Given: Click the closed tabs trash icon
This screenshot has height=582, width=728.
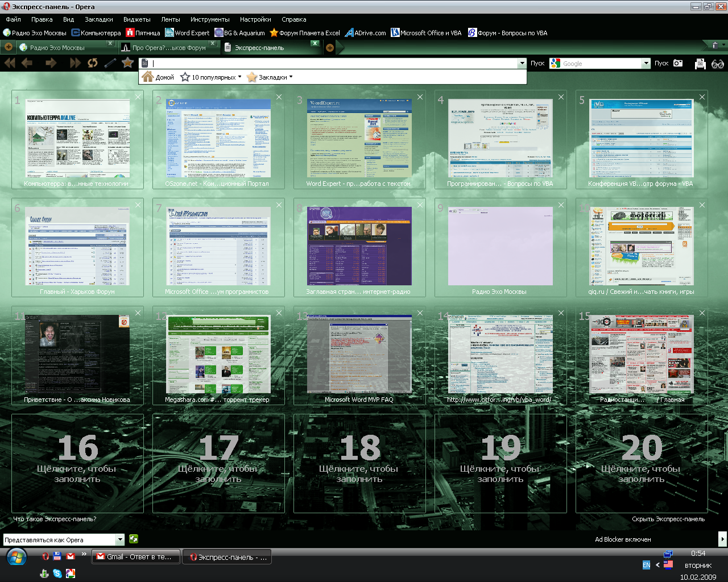Looking at the screenshot, I should 715,44.
